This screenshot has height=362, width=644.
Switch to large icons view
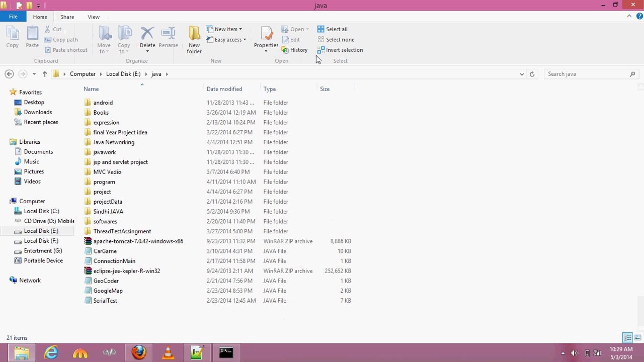point(637,338)
